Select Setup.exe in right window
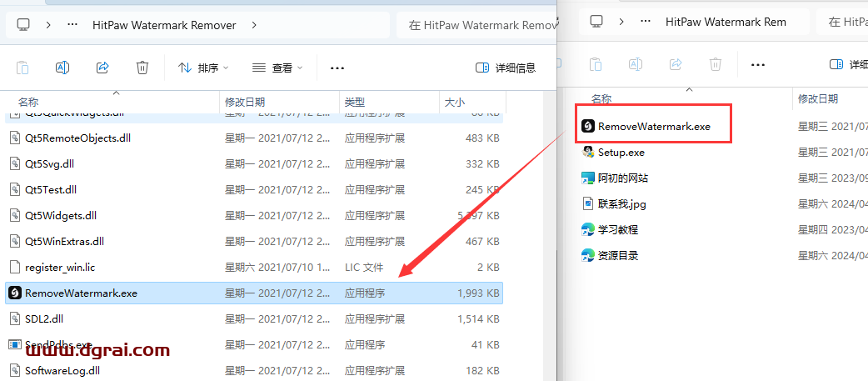 (621, 153)
